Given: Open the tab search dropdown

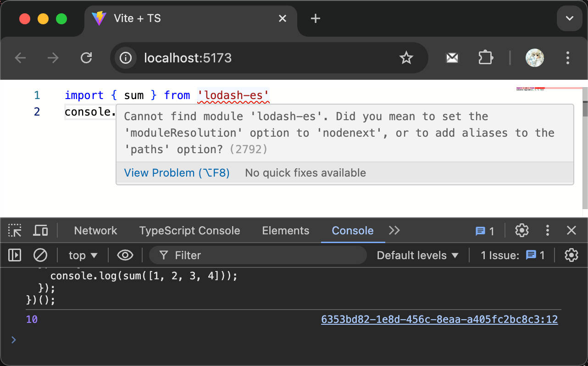Looking at the screenshot, I should coord(570,18).
